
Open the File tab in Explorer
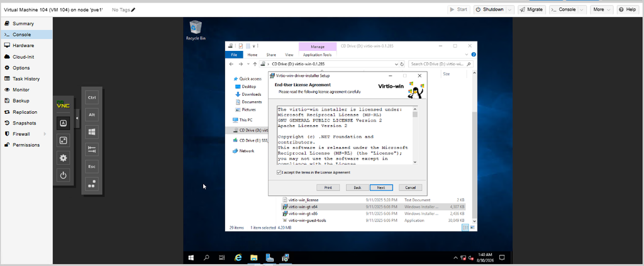click(234, 55)
